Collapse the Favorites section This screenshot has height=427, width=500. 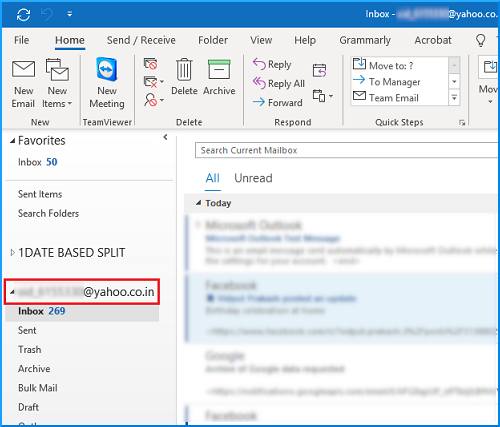[x=13, y=141]
